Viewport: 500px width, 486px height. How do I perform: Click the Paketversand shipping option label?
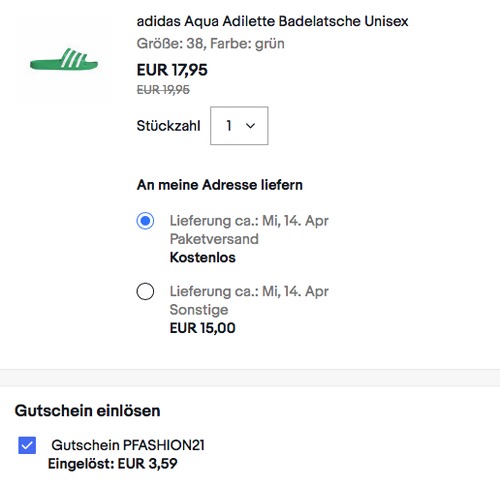point(214,239)
